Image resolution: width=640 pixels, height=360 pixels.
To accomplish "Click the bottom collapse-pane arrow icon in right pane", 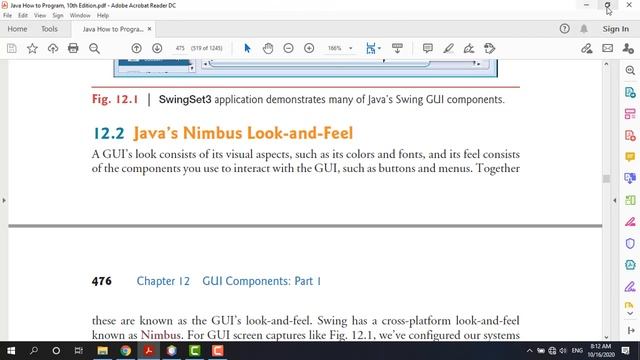I will pos(631,330).
